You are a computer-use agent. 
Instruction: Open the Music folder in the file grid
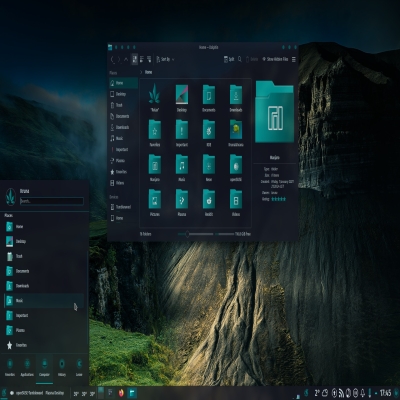coord(182,164)
